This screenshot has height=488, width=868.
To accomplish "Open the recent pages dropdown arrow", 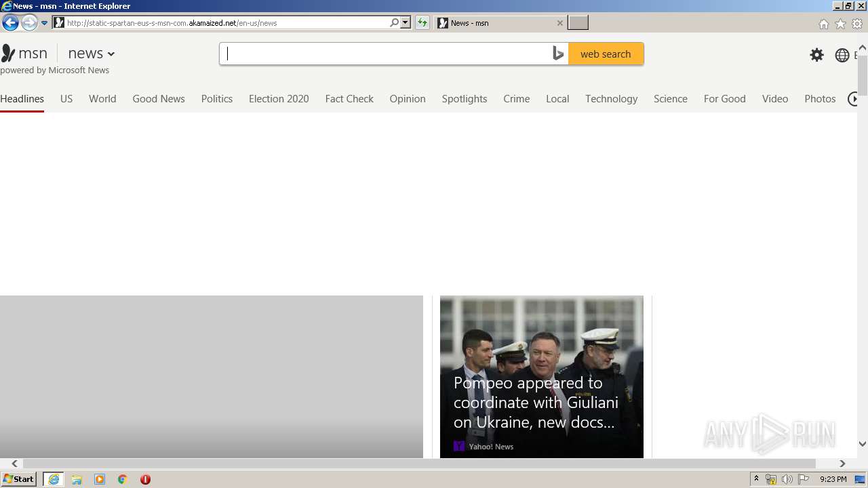I will pos(44,23).
